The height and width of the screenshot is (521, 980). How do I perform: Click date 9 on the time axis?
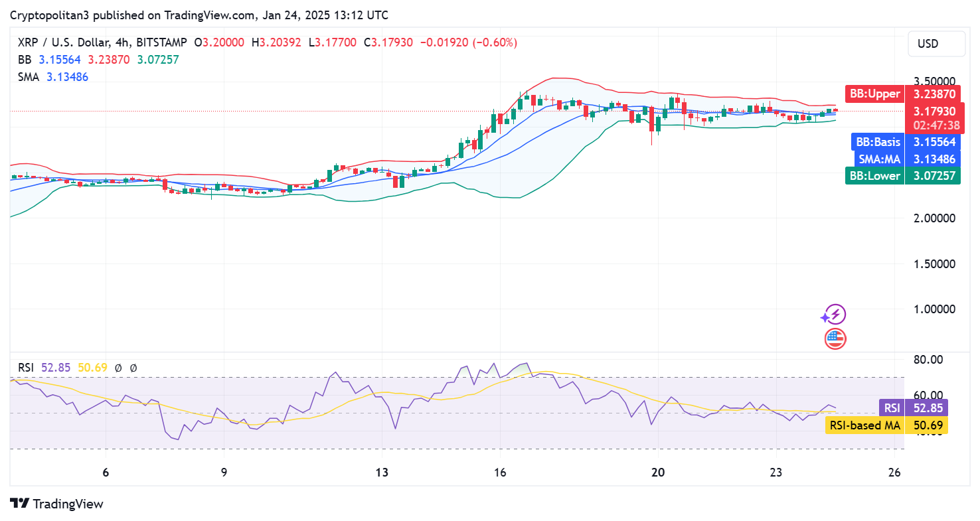(x=224, y=473)
